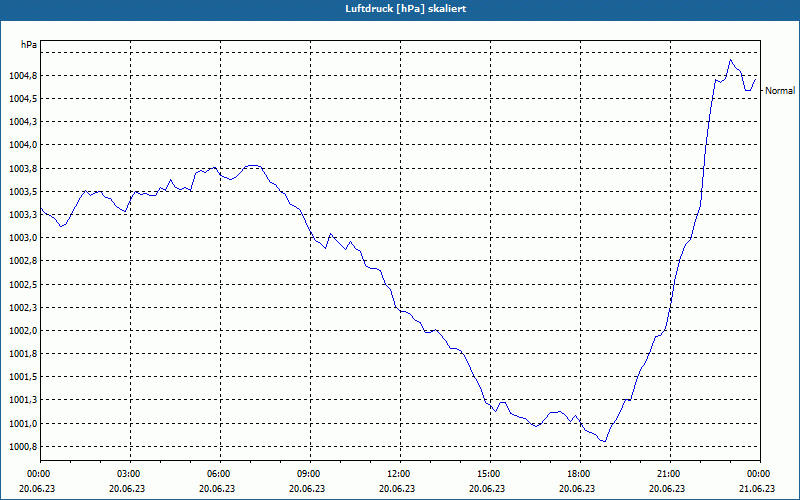This screenshot has width=800, height=500.
Task: Click the 1003,0 y-axis value
Action: 23,238
